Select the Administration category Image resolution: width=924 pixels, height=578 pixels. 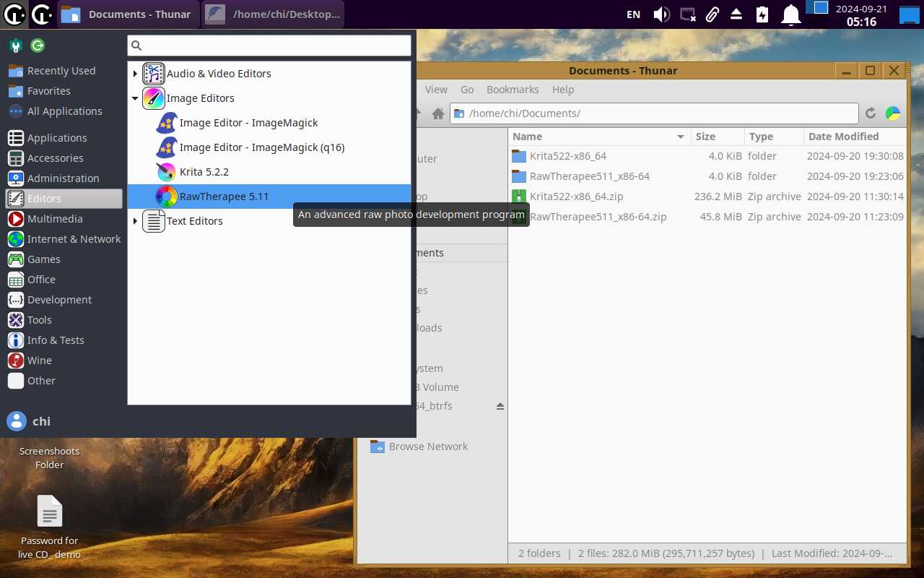click(x=64, y=178)
